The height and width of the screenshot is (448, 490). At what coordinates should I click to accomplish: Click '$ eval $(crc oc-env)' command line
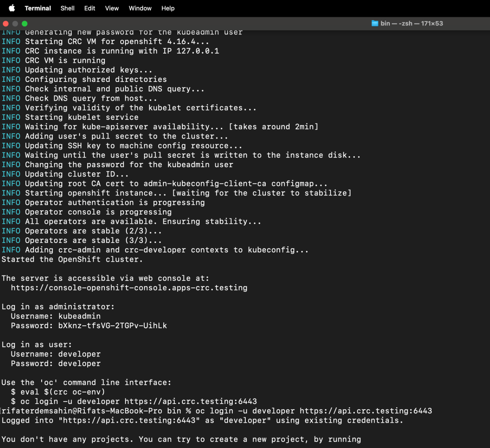[58, 392]
